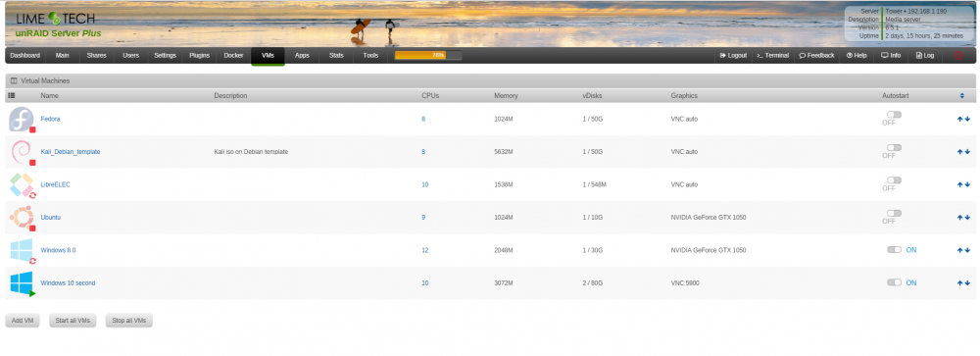Move Kali_Debian_template down in the list
This screenshot has width=980, height=356.
(967, 151)
